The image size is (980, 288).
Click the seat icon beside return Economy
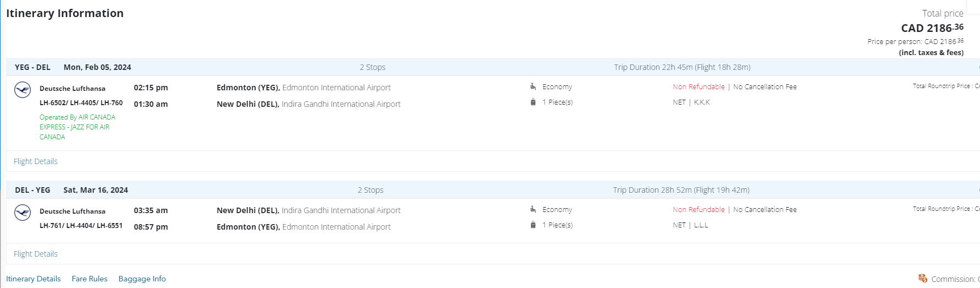(x=533, y=209)
